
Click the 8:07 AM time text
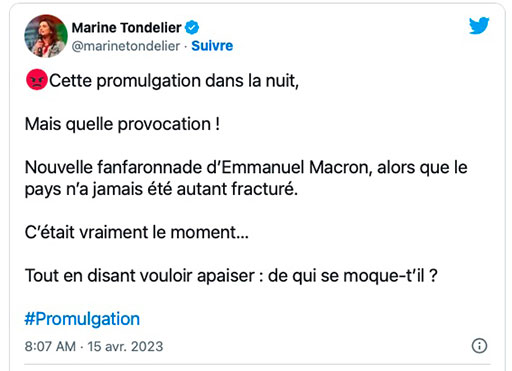pos(50,346)
